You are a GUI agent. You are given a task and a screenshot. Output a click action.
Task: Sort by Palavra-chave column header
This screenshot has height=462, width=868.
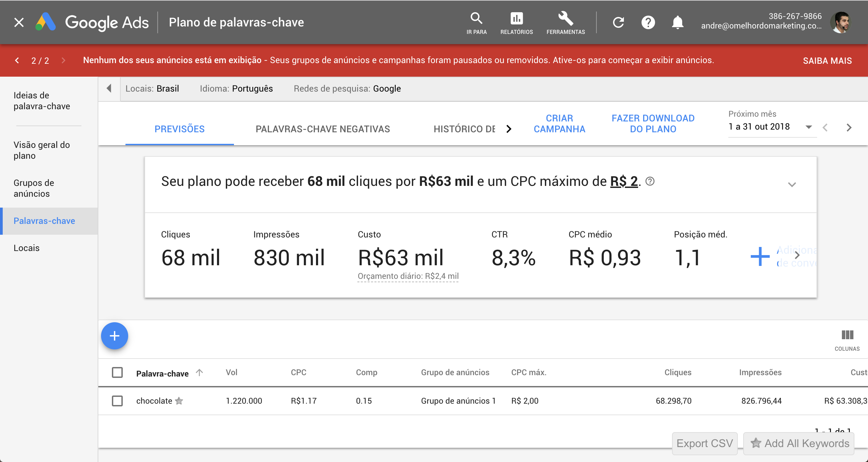[162, 373]
